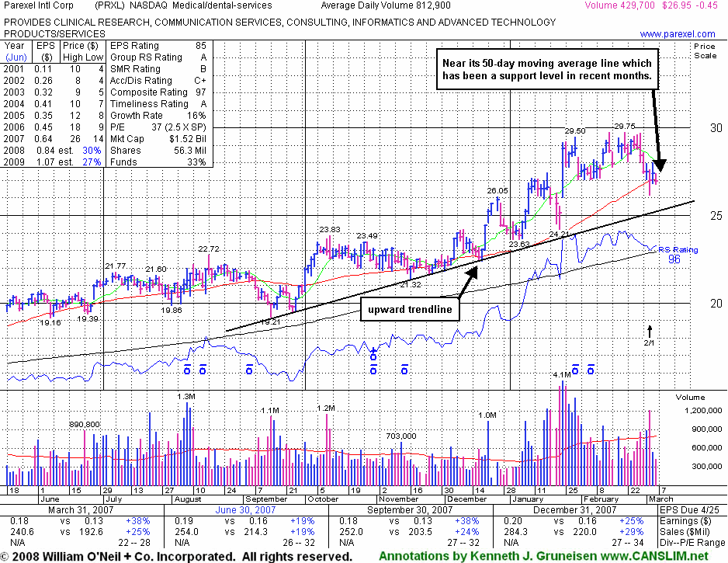This screenshot has width=728, height=563.
Task: Click the 890,800 volume label
Action: pos(85,424)
